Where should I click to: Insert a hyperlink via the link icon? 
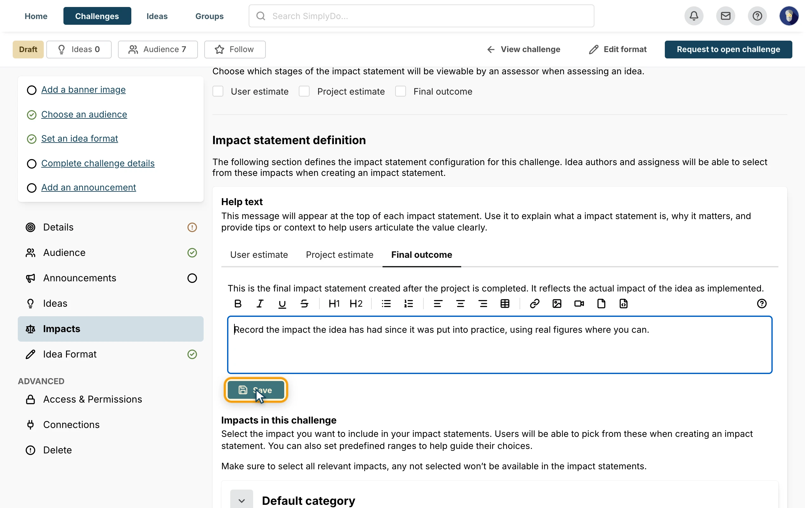point(534,304)
